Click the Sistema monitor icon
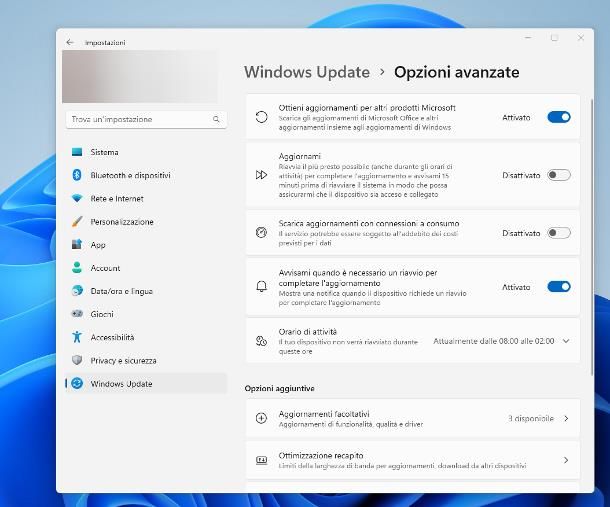The width and height of the screenshot is (610, 507). (x=77, y=152)
